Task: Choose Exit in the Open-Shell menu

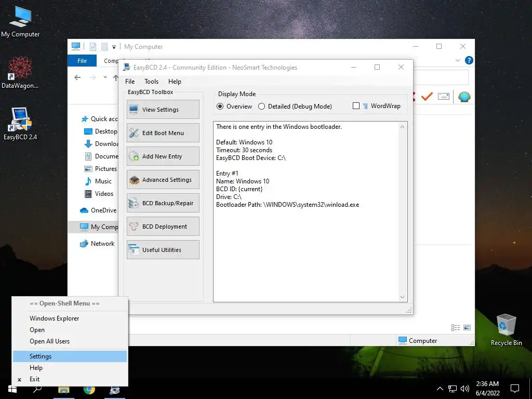Action: 70,379
